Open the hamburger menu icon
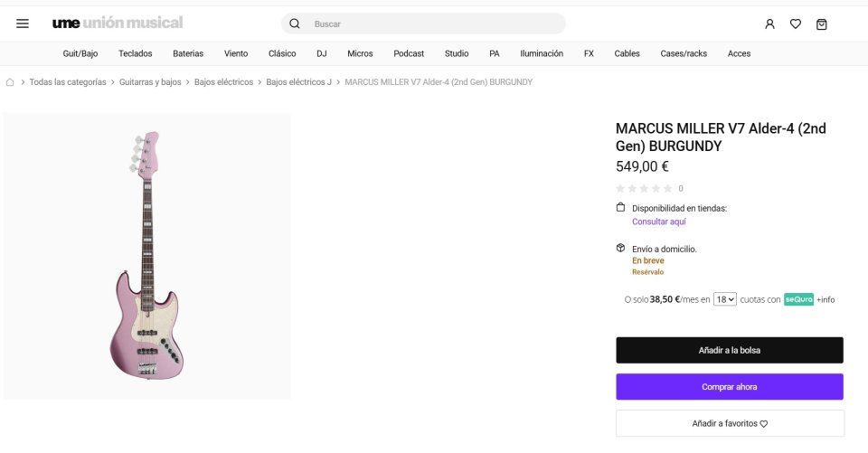Screen dimensions: 868x453 [23, 24]
